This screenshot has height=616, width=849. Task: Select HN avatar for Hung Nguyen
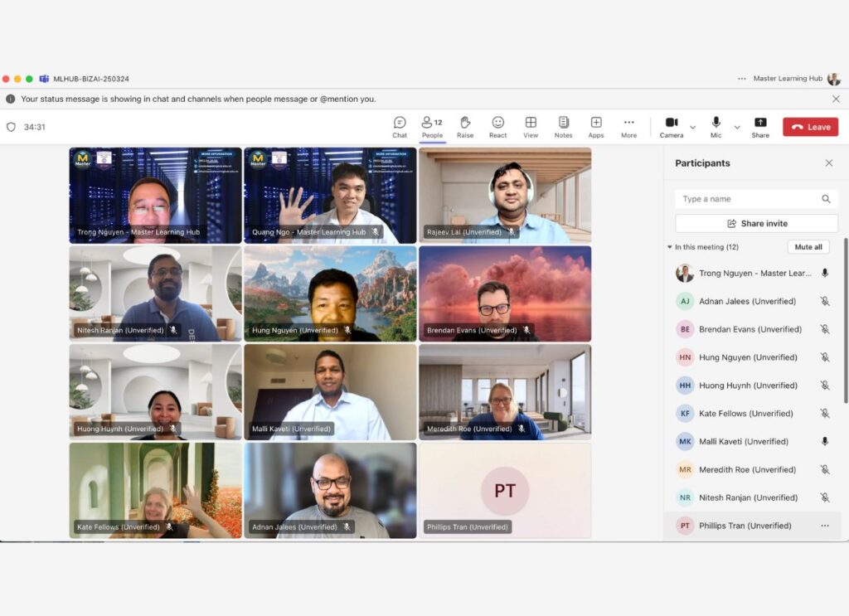click(685, 357)
